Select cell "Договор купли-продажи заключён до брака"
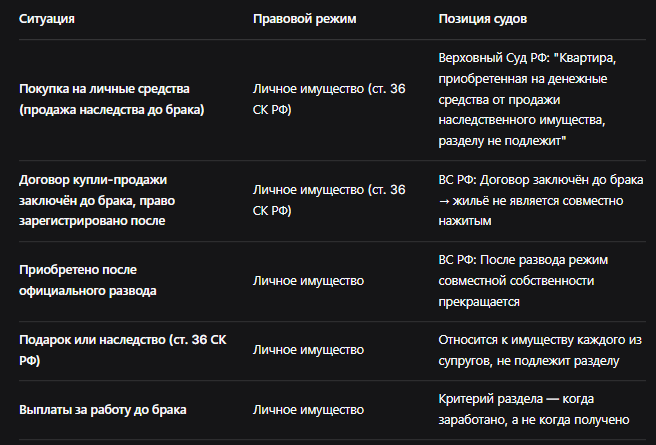This screenshot has width=656, height=445. (x=97, y=200)
